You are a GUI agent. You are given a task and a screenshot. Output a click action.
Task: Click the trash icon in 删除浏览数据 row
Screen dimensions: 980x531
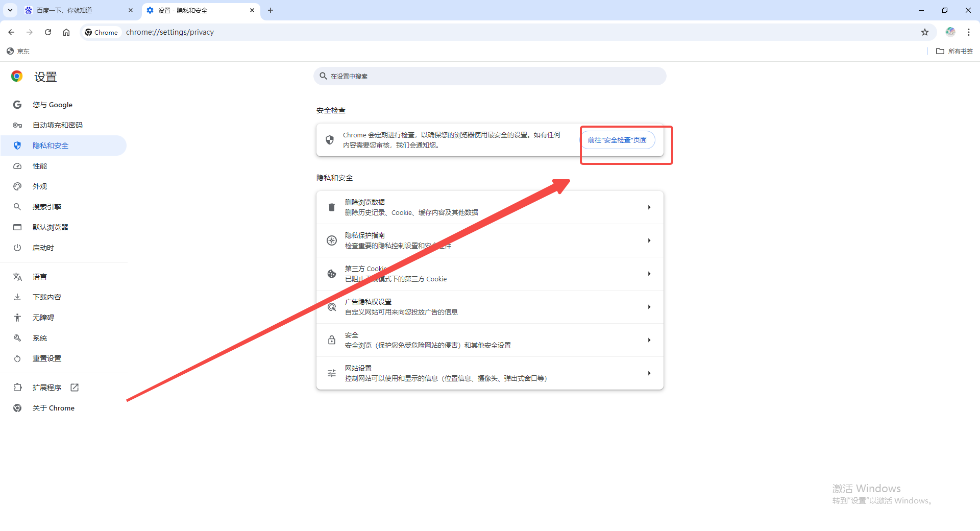pyautogui.click(x=332, y=207)
